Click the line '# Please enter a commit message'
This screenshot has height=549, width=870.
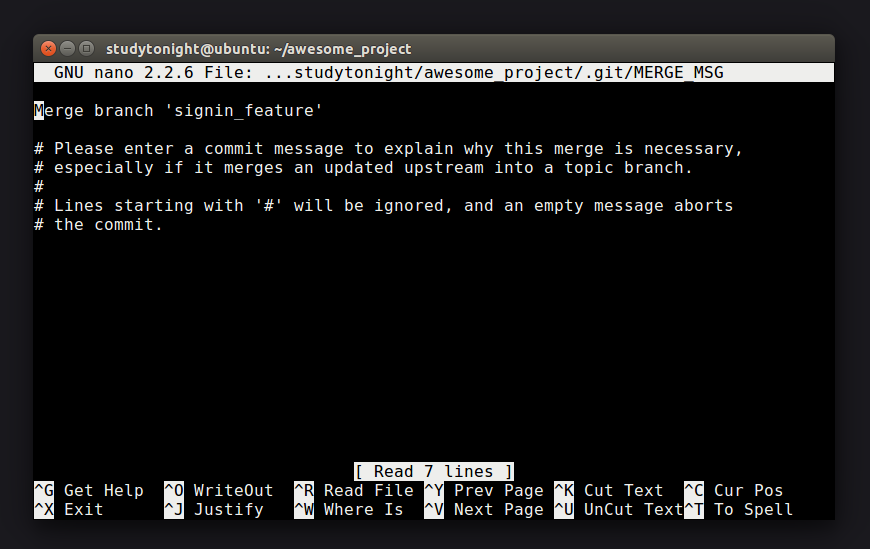click(x=388, y=149)
